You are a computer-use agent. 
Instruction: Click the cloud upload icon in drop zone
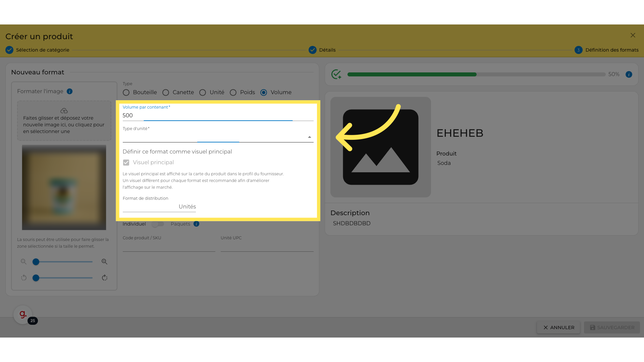pyautogui.click(x=64, y=111)
